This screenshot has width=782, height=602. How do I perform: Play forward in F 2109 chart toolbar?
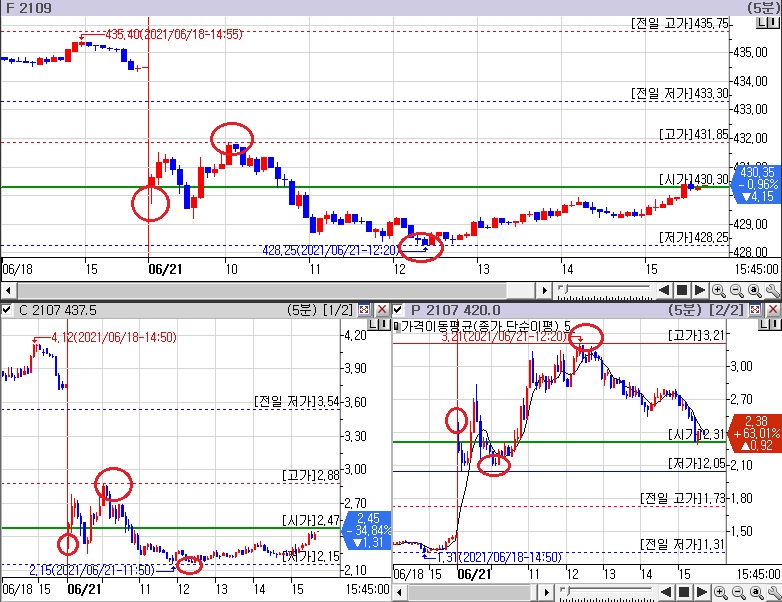(700, 290)
